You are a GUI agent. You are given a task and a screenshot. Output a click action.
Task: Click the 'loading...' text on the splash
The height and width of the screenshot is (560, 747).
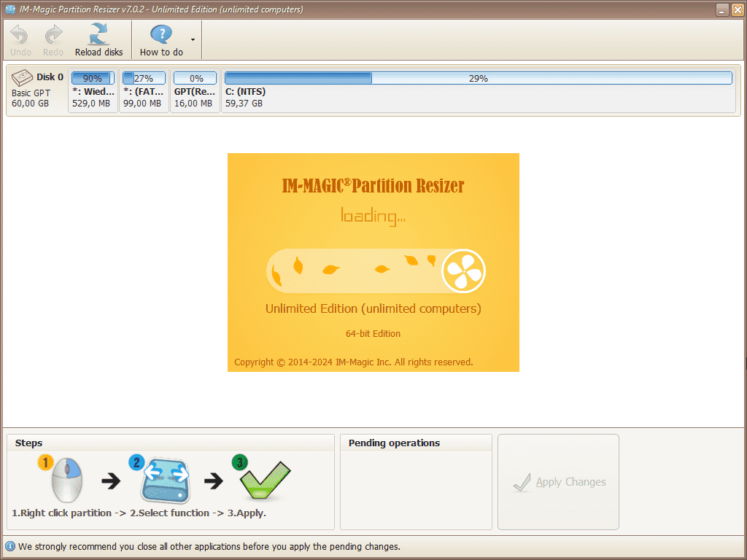pyautogui.click(x=373, y=216)
